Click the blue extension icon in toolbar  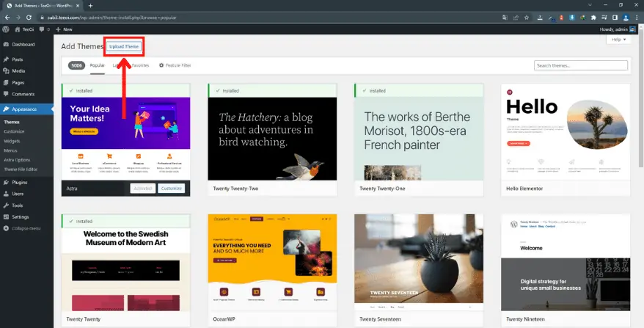(572, 18)
